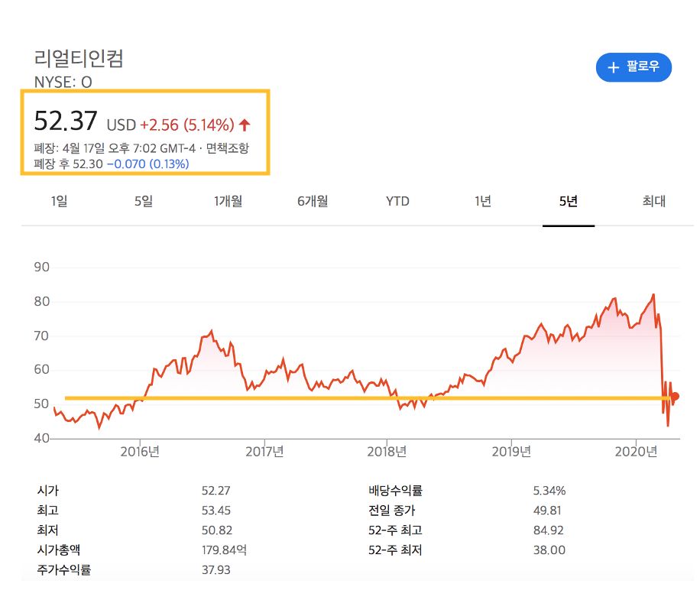This screenshot has width=700, height=613.
Task: Click the 면책조항 disclaimer link
Action: click(227, 148)
